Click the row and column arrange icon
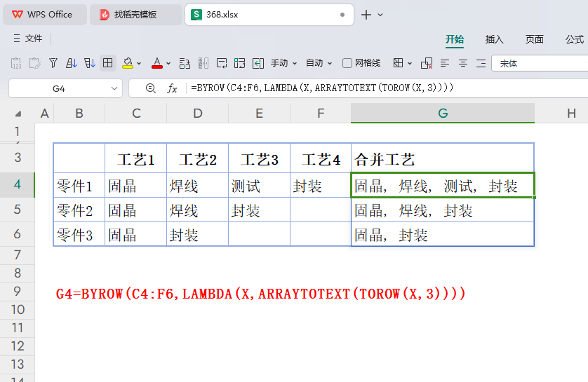The image size is (588, 382). [x=185, y=63]
